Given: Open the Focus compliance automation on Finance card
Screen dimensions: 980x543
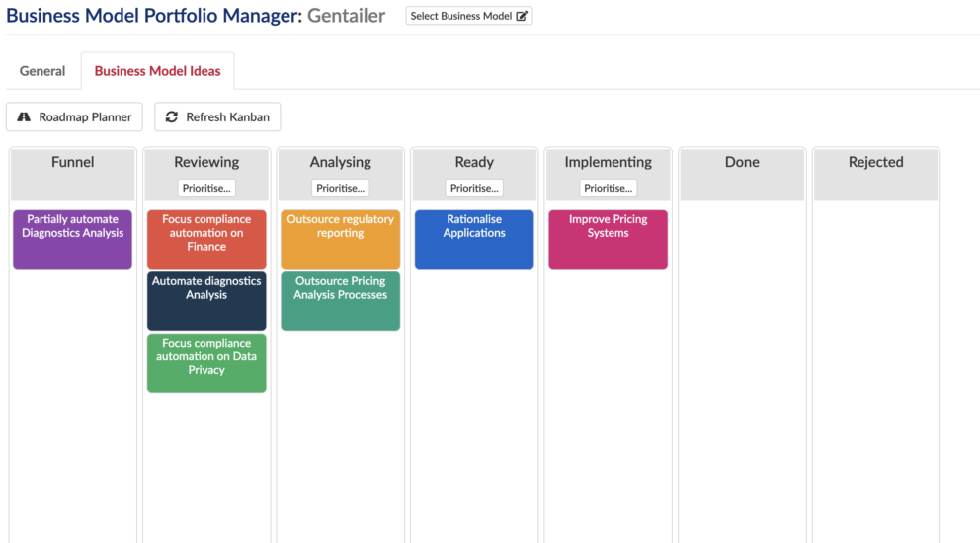Looking at the screenshot, I should pos(206,239).
